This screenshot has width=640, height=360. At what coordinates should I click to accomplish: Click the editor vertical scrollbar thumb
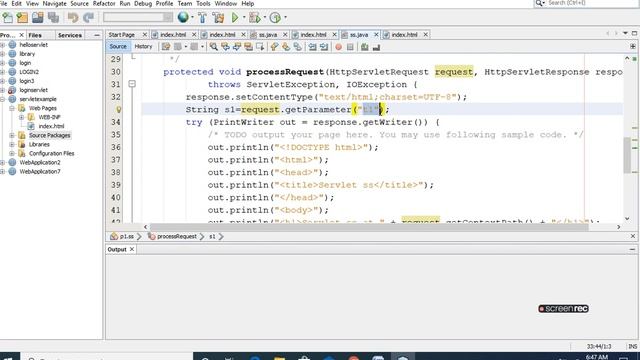tap(627, 155)
